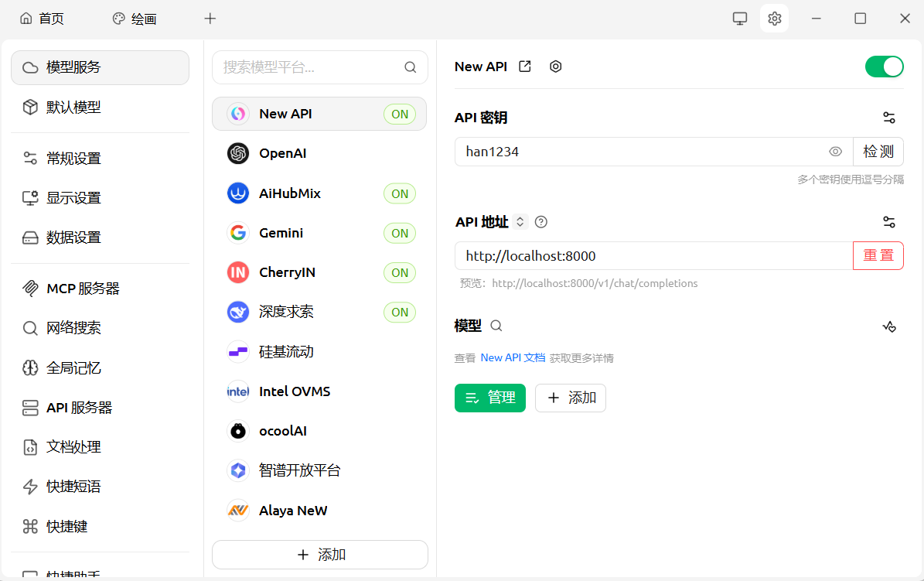
Task: Click the red 重置 button
Action: click(878, 255)
